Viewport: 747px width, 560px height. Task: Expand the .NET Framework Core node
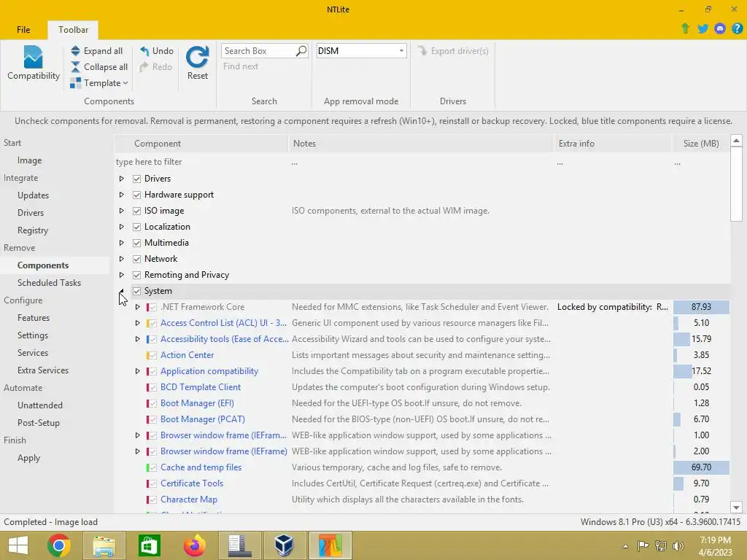click(138, 307)
